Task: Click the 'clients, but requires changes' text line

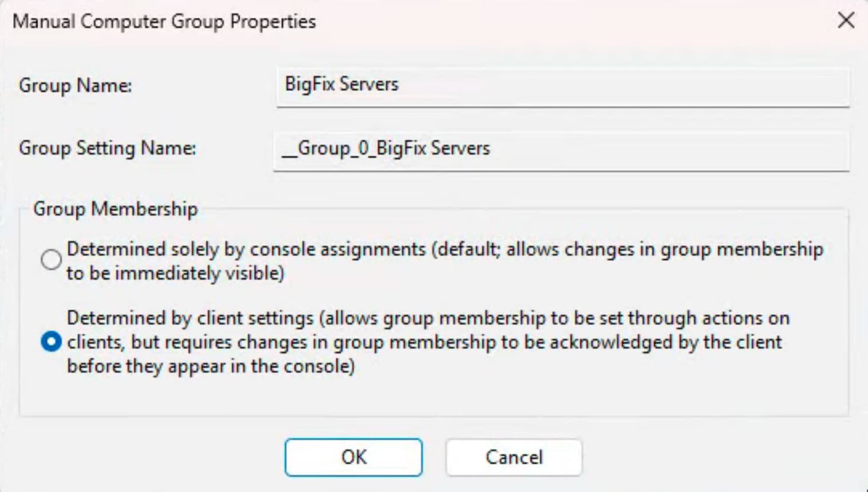Action: pos(424,342)
